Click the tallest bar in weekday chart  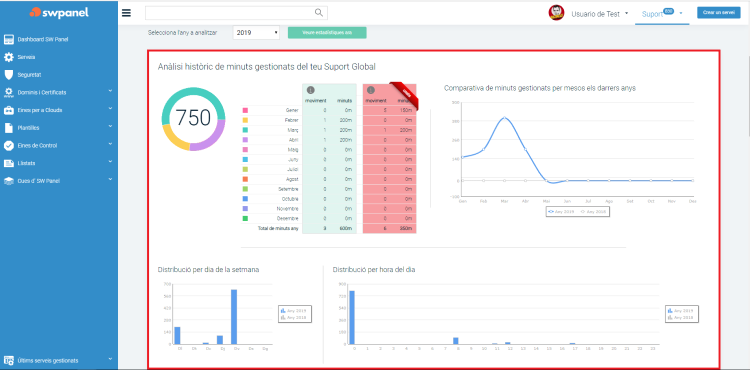tap(234, 316)
